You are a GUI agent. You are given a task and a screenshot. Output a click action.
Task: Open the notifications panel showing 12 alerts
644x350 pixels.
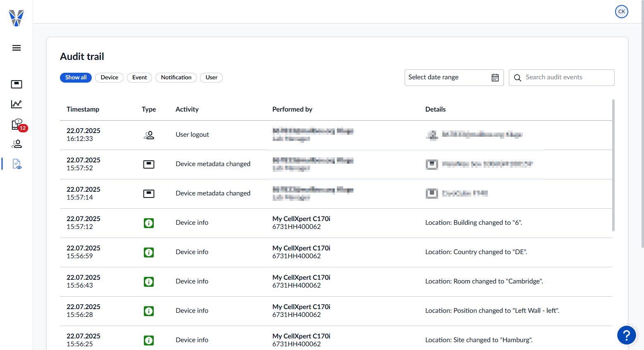pos(16,124)
